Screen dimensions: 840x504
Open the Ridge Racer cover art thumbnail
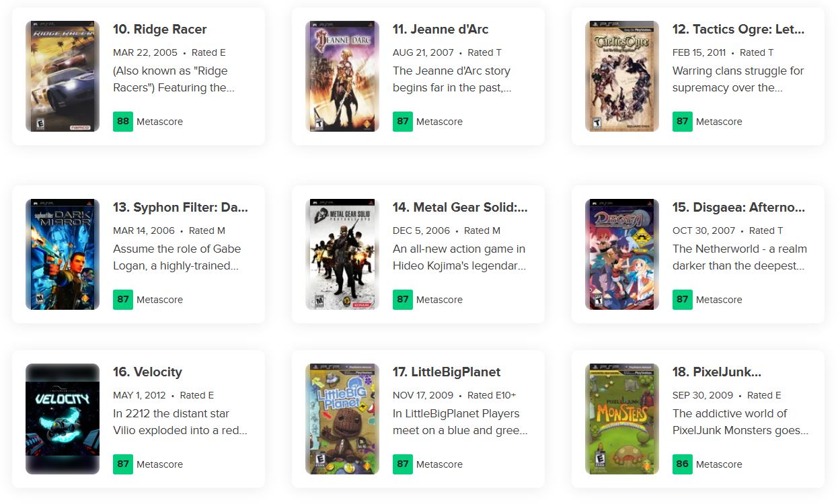click(x=63, y=76)
